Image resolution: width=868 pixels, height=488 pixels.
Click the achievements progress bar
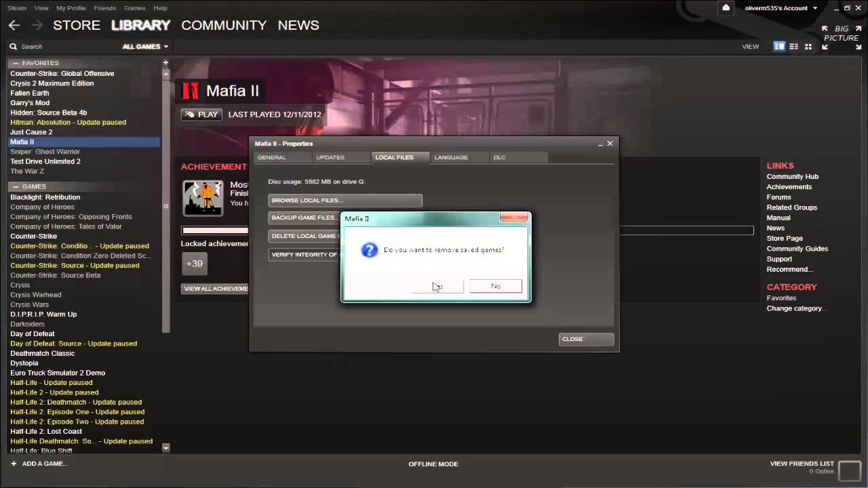point(467,230)
